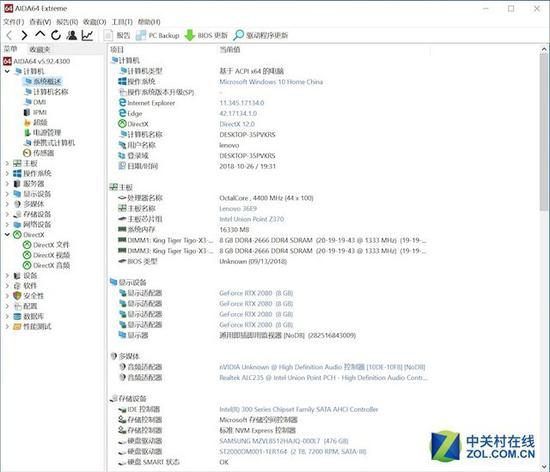Select DirectX 音频 in the tree
550x472 pixels.
tap(46, 265)
